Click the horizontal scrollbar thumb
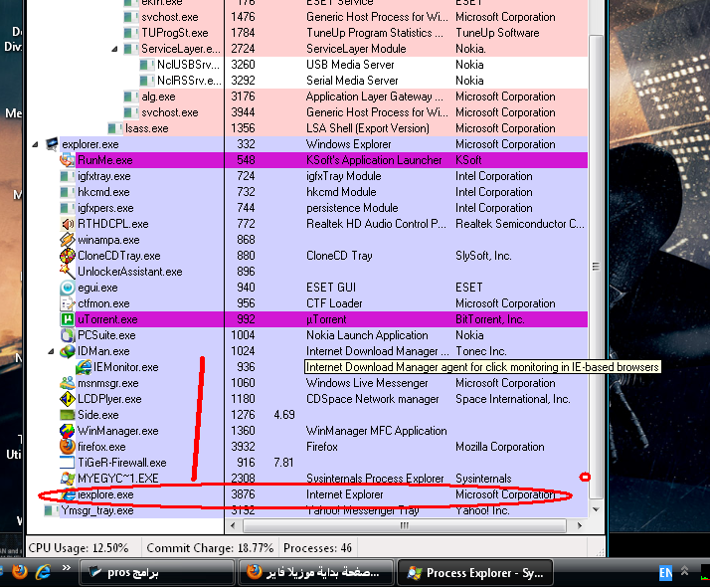This screenshot has width=710, height=588. (x=405, y=525)
